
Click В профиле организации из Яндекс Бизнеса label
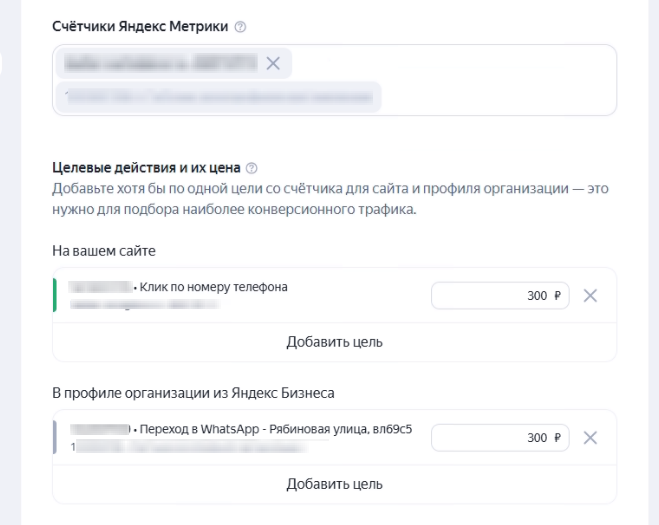point(193,393)
